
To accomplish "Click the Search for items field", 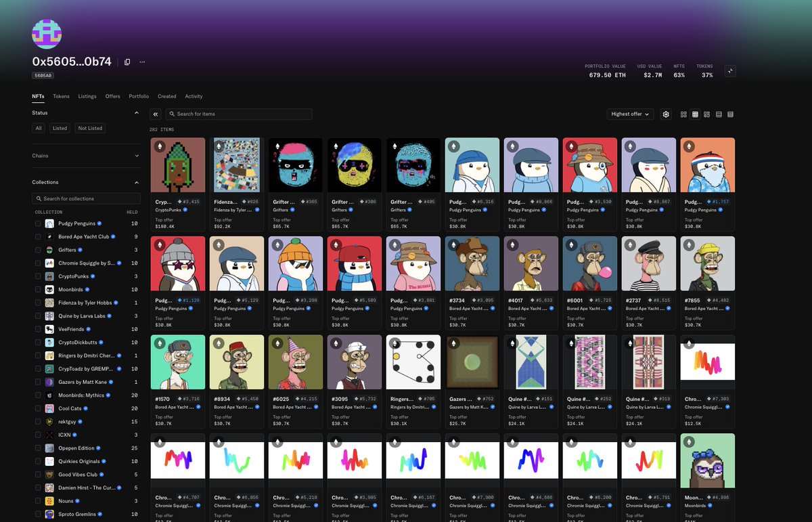I will 239,114.
